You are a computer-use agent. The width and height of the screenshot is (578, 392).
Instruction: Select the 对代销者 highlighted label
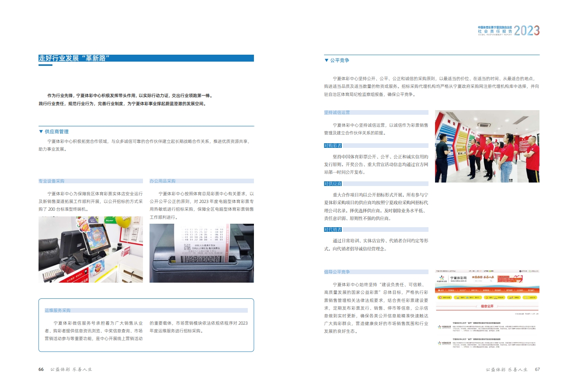coord(333,230)
